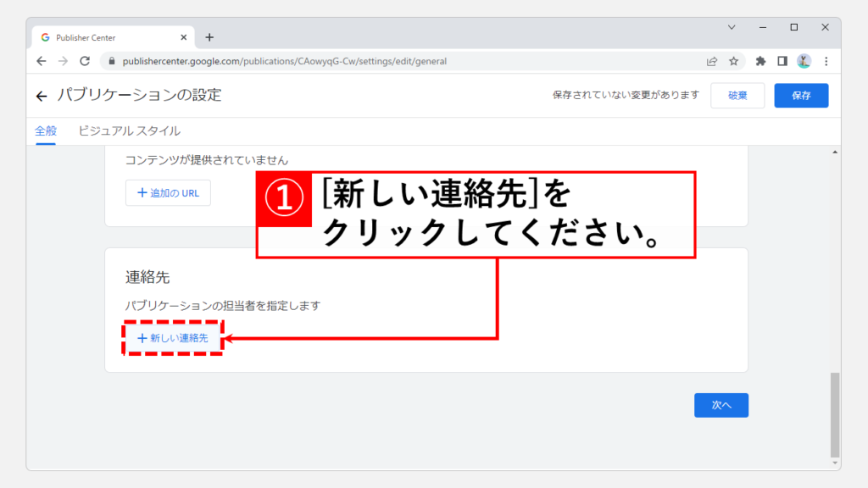The image size is (868, 488).
Task: Click the browser forward navigation arrow
Action: click(x=63, y=61)
